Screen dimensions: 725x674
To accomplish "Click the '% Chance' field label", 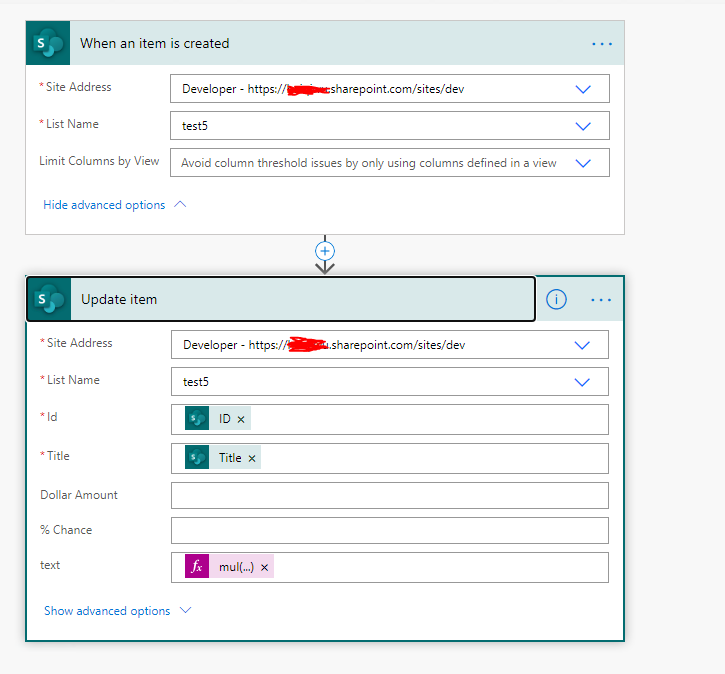I will [66, 530].
